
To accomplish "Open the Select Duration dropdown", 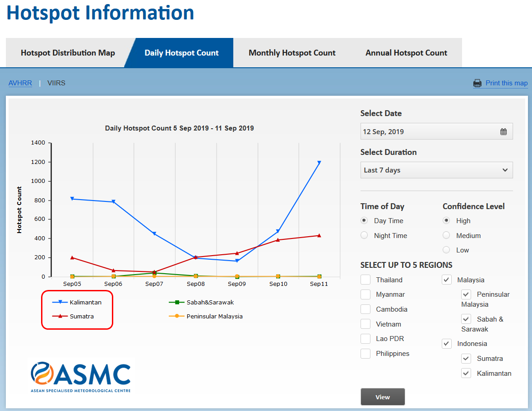I will [436, 170].
